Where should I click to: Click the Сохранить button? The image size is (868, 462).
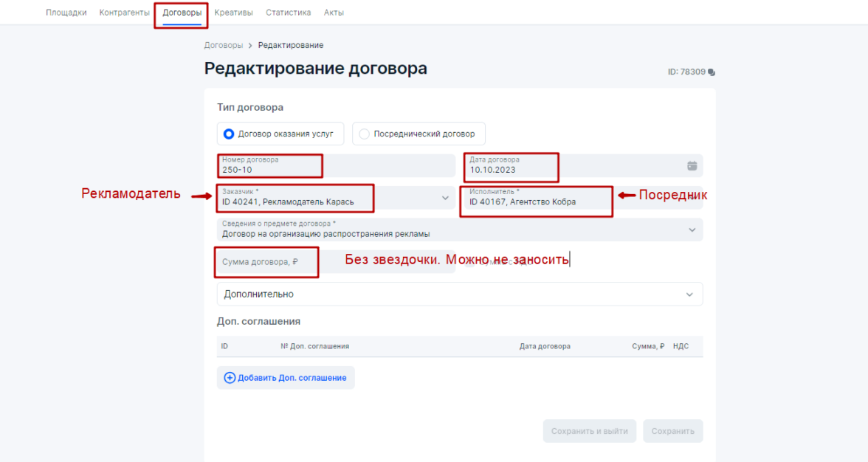click(672, 431)
